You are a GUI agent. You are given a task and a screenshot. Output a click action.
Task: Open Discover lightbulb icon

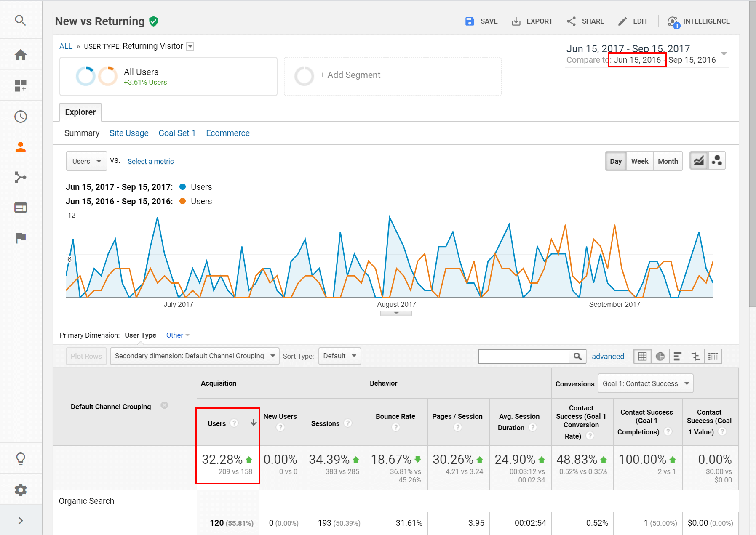pos(20,458)
